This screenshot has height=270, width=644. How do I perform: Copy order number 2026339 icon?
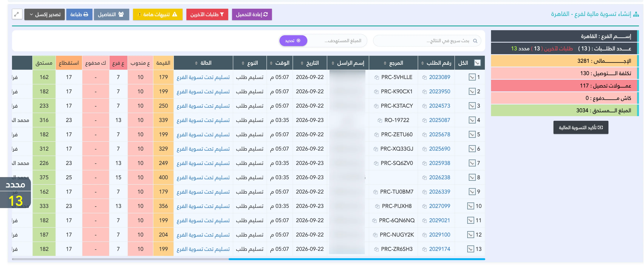tap(424, 192)
